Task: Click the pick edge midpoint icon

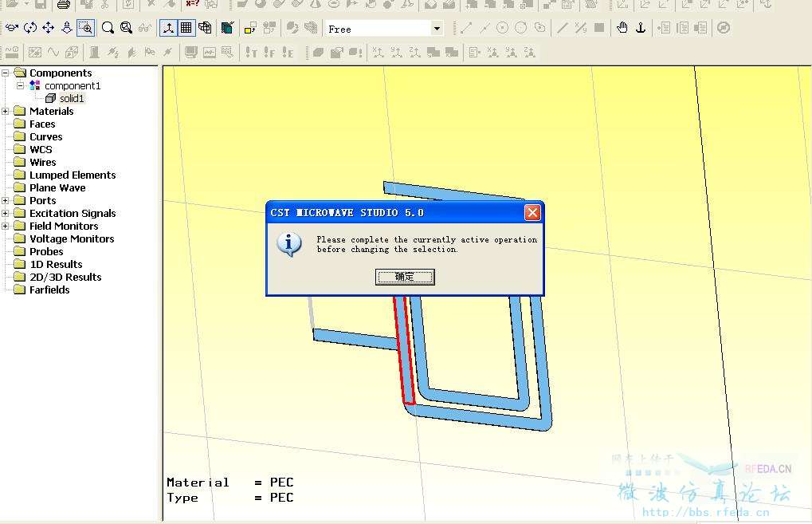Action: coord(484,28)
